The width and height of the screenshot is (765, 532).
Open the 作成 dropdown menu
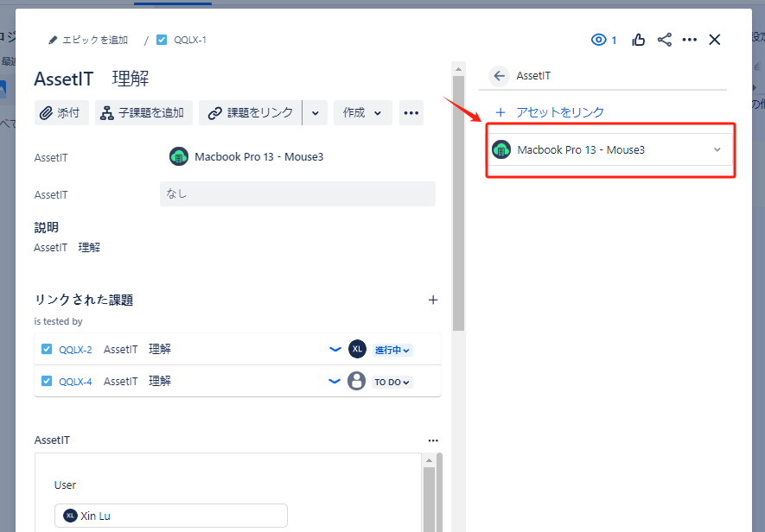click(x=362, y=113)
